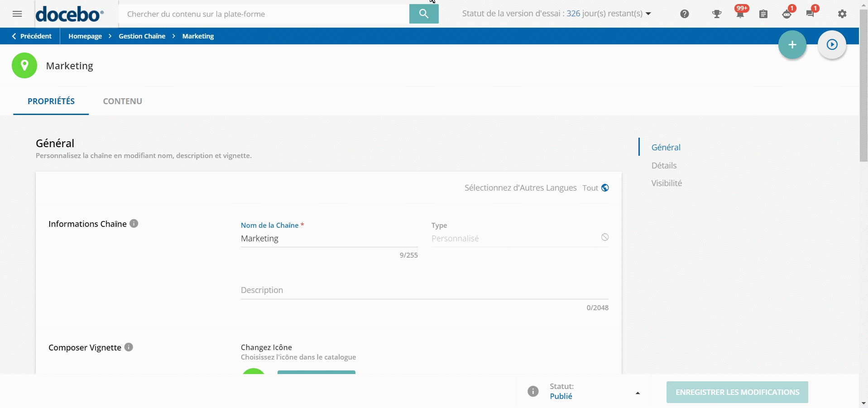
Task: Click the round play button
Action: tap(832, 45)
